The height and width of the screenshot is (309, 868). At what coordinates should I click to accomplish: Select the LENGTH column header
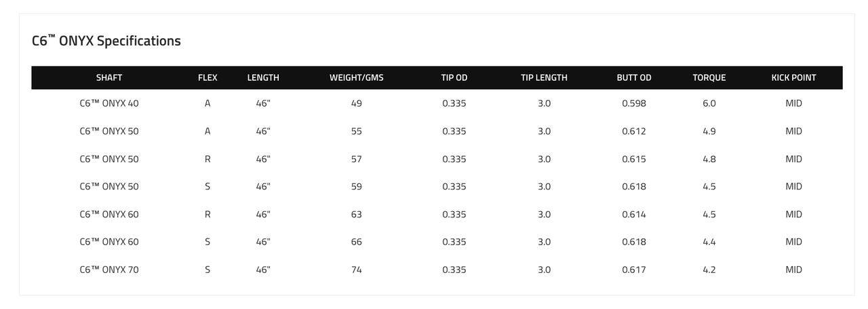(263, 77)
